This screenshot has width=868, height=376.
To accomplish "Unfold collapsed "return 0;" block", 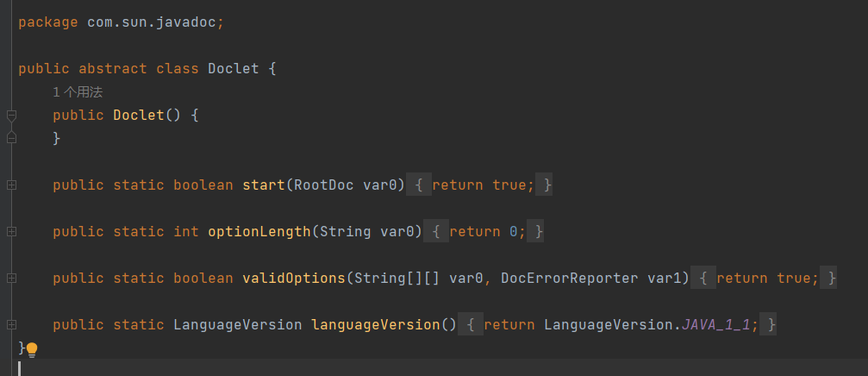I will pyautogui.click(x=487, y=231).
